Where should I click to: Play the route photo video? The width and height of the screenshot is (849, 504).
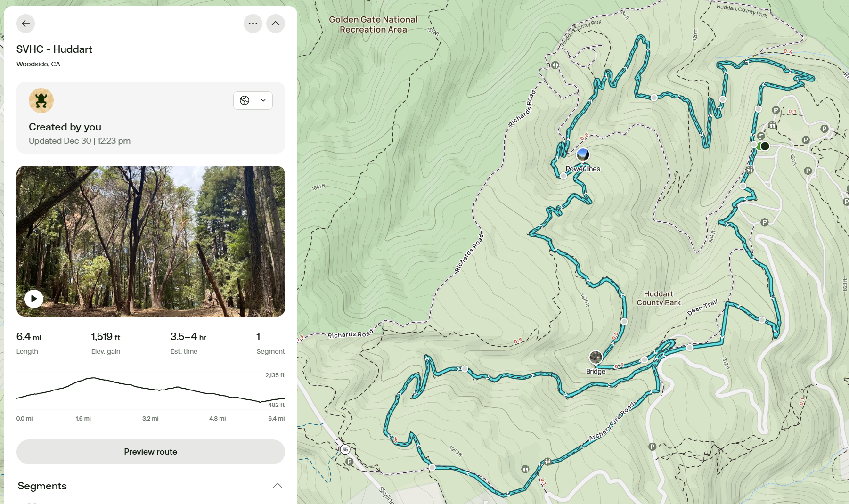[x=34, y=299]
